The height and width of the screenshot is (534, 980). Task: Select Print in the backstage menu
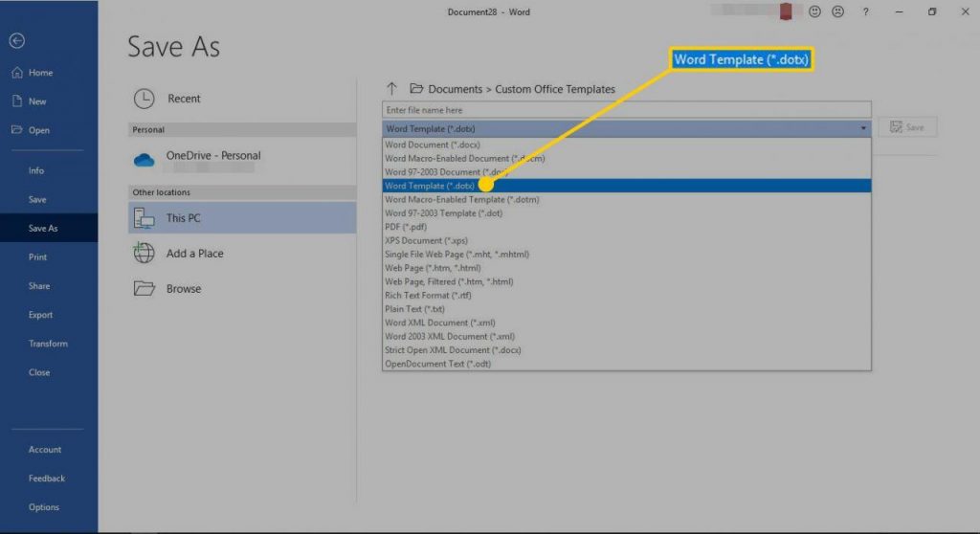click(x=37, y=257)
